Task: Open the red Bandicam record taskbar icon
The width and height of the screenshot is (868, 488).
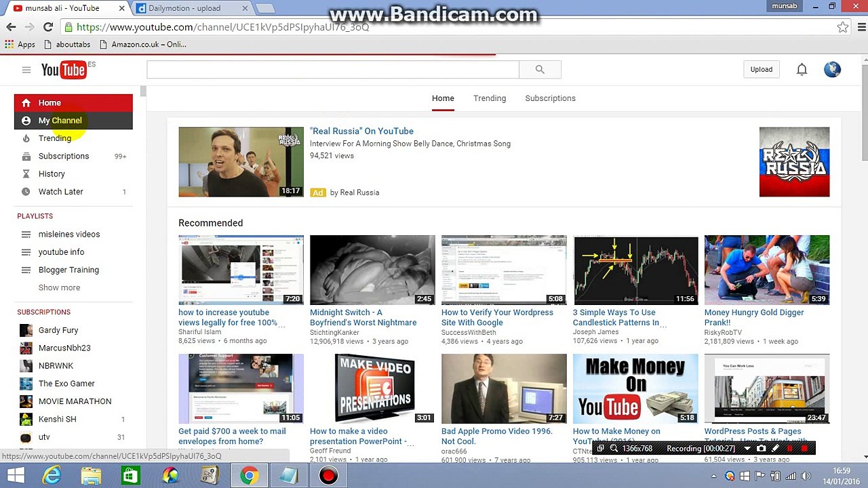Action: pos(328,476)
